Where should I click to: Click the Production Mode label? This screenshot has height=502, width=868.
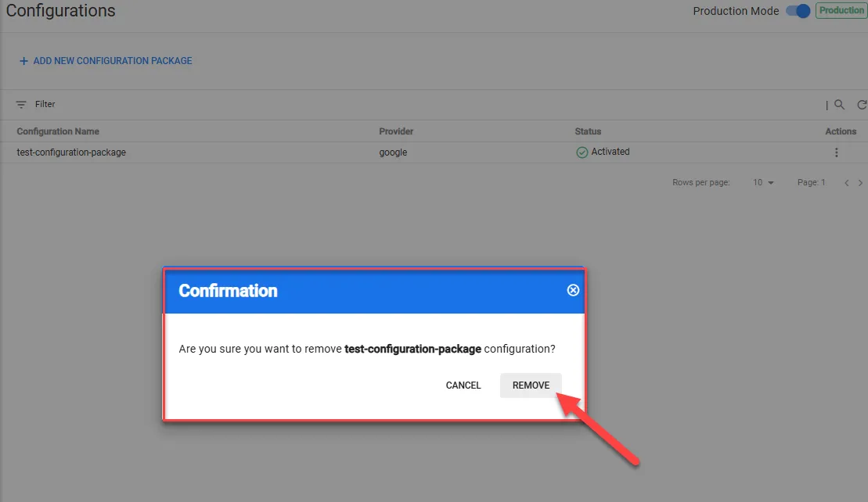[737, 11]
